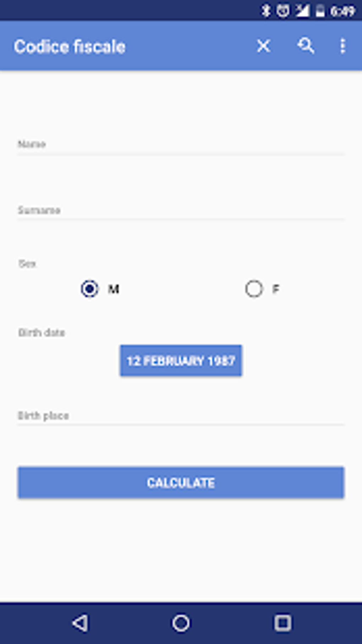362x644 pixels.
Task: Open the birth date picker showing 12 FEBRUARY 1987
Action: [x=181, y=360]
